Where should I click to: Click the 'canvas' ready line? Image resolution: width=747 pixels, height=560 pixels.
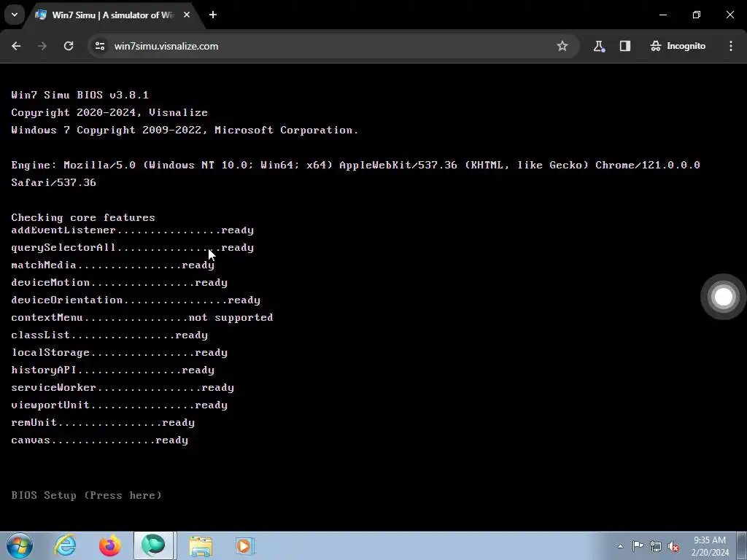(99, 440)
